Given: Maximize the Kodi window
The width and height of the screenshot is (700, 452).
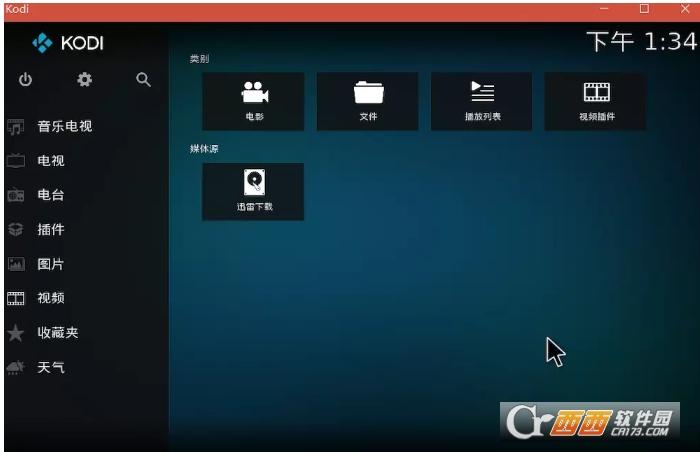Looking at the screenshot, I should coord(644,9).
